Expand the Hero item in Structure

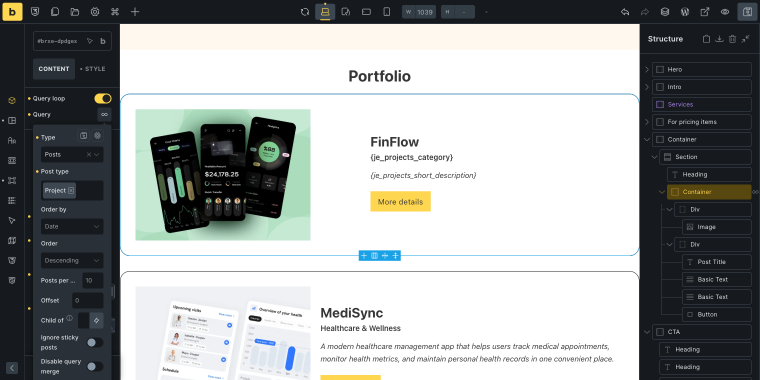coord(647,69)
